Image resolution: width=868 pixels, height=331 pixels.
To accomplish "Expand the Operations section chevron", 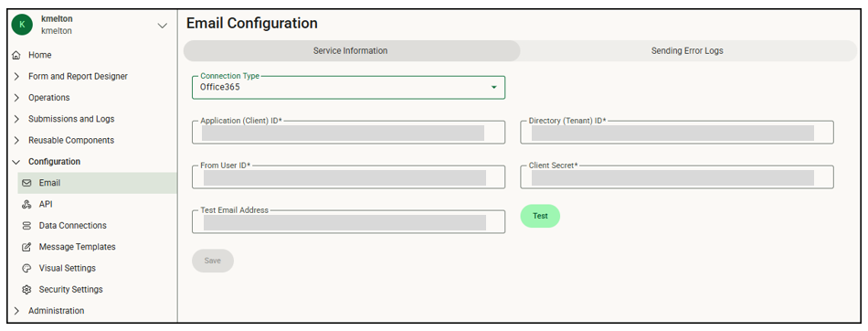I will tap(16, 98).
